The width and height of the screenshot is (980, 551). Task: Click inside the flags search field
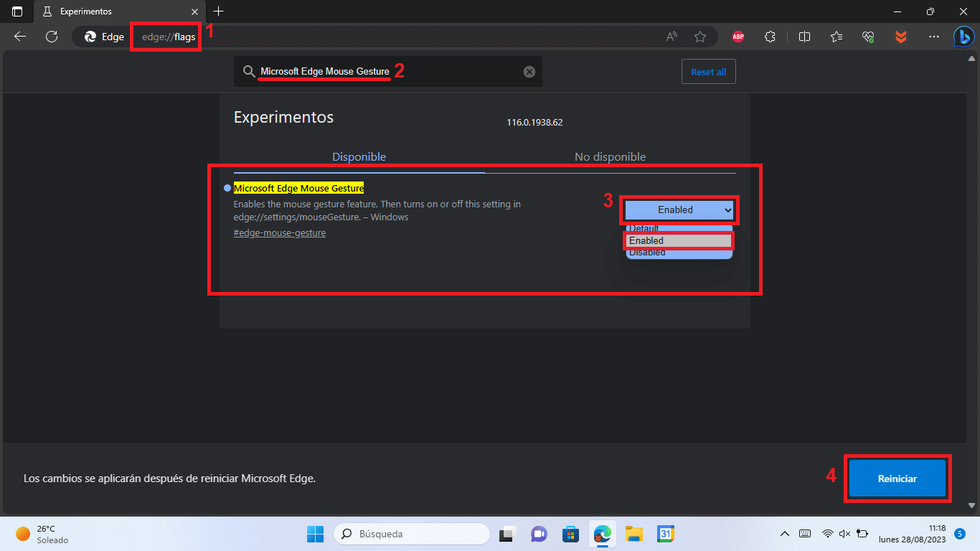(388, 72)
